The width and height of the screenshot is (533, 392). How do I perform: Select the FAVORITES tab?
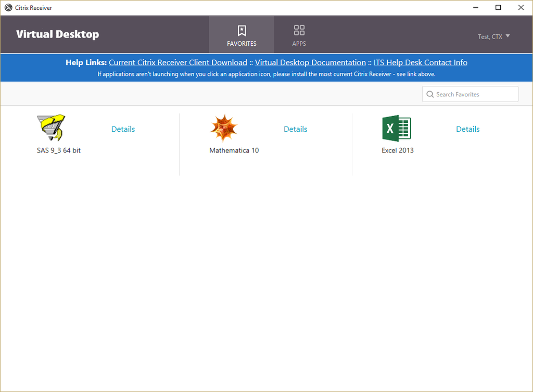pyautogui.click(x=241, y=35)
